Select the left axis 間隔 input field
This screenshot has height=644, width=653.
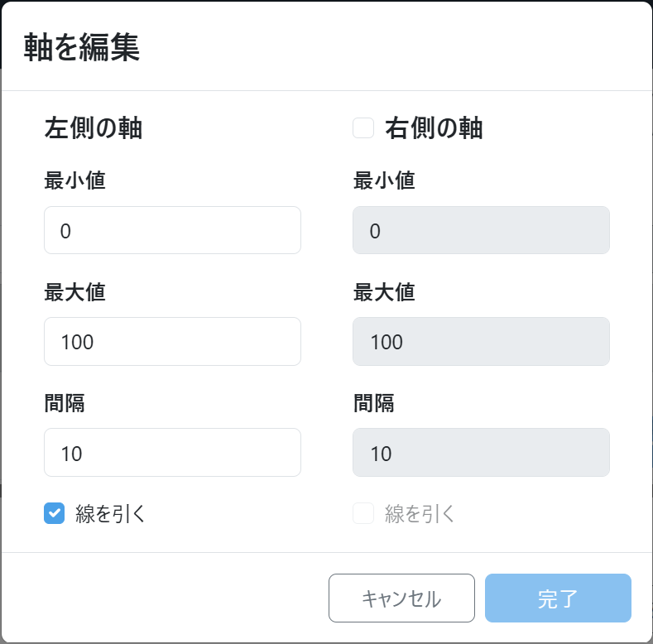tap(172, 452)
